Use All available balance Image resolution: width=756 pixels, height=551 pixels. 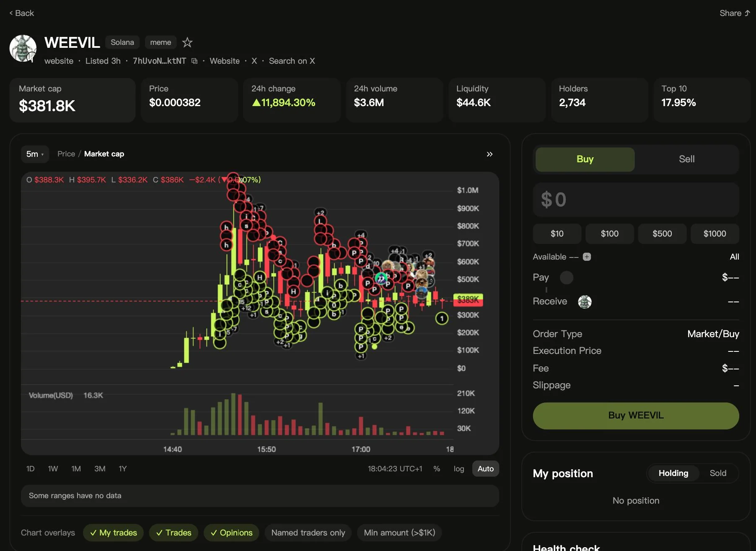734,257
